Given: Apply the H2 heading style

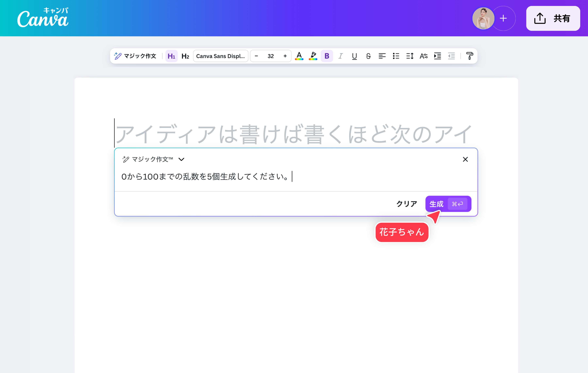Looking at the screenshot, I should pyautogui.click(x=185, y=56).
